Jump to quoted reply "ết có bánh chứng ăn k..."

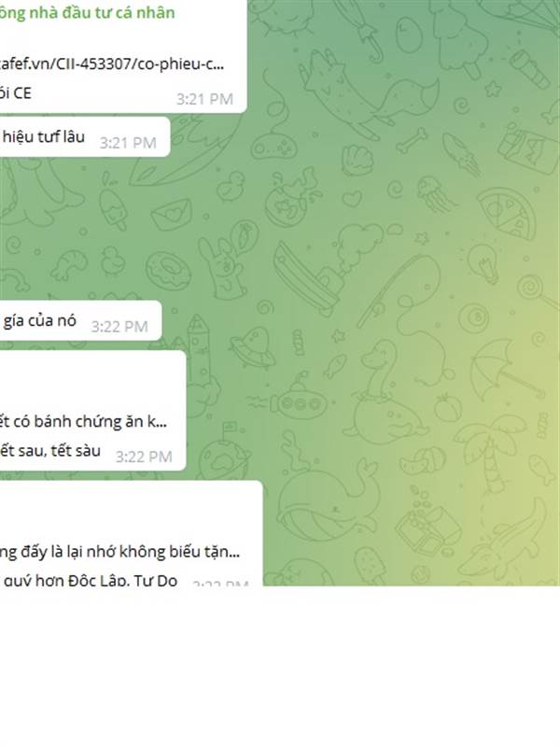click(83, 421)
